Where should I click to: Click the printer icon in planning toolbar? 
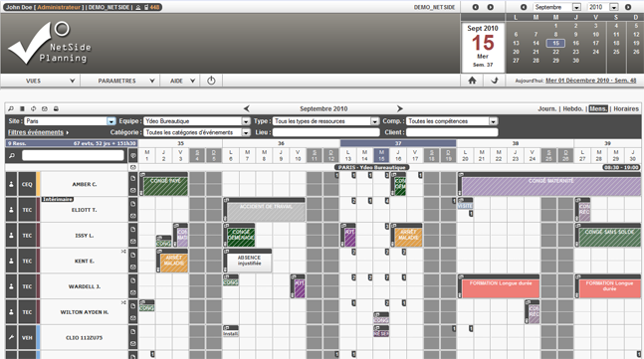56,108
